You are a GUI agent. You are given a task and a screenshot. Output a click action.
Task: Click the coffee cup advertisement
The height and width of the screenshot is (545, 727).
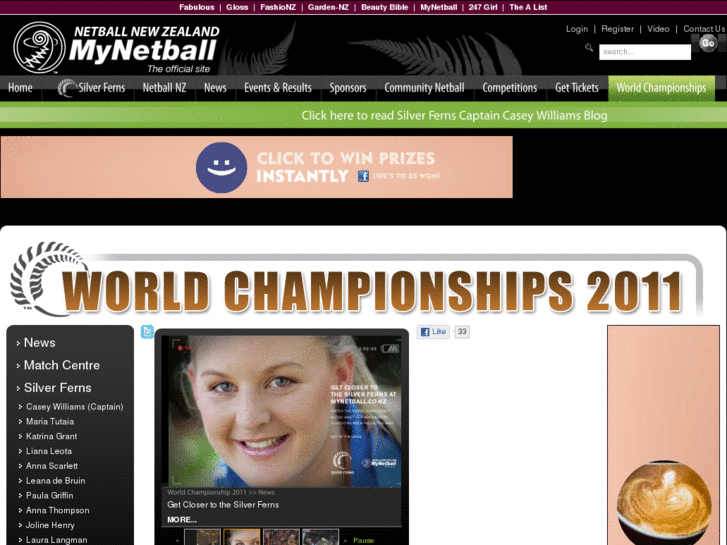coord(663,435)
